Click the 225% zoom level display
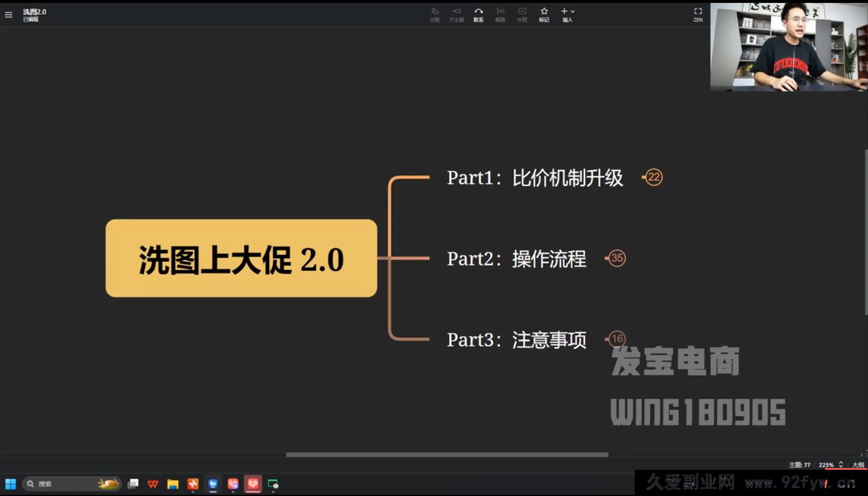The width and height of the screenshot is (868, 496). pyautogui.click(x=827, y=464)
